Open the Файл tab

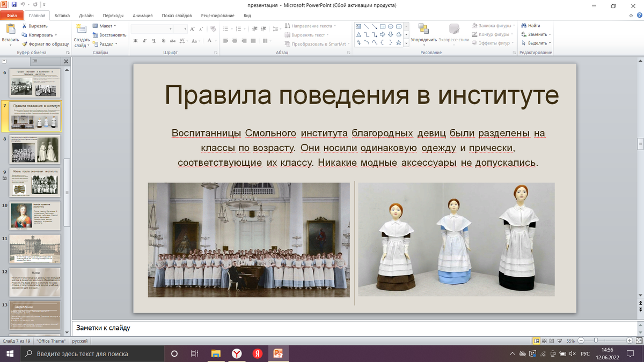(12, 16)
